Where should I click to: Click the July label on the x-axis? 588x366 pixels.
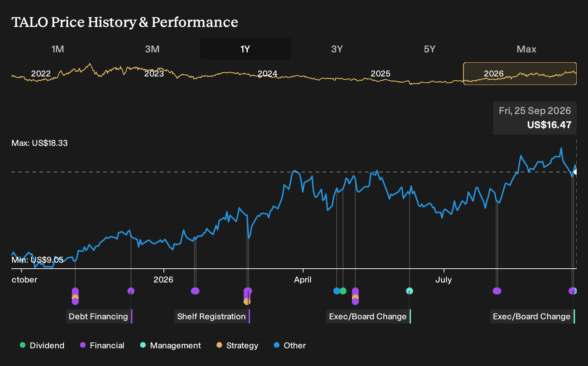point(444,280)
